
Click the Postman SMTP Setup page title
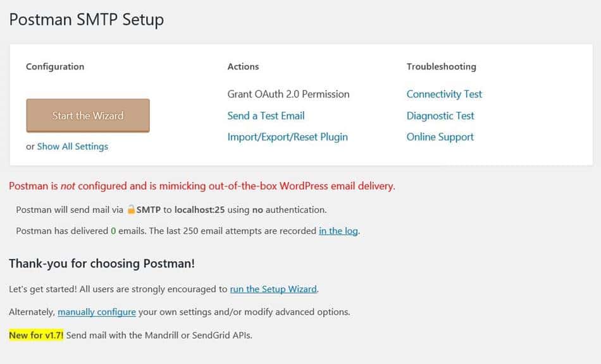tap(87, 20)
